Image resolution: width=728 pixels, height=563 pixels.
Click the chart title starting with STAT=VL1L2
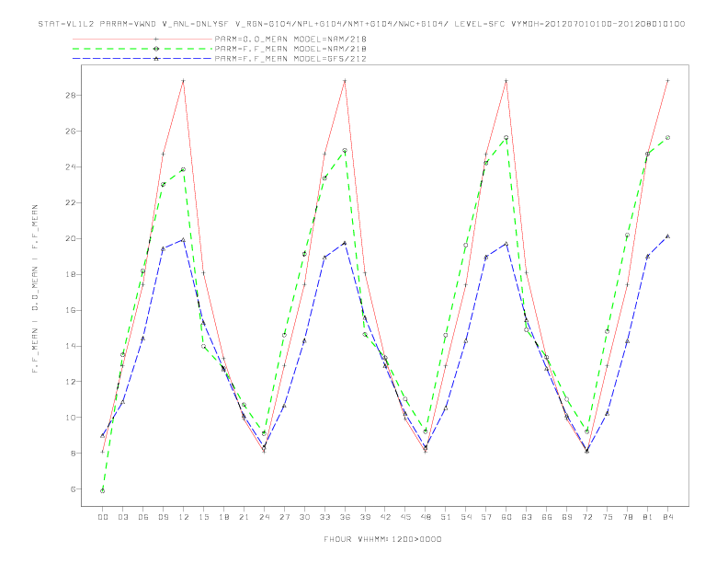pos(361,24)
